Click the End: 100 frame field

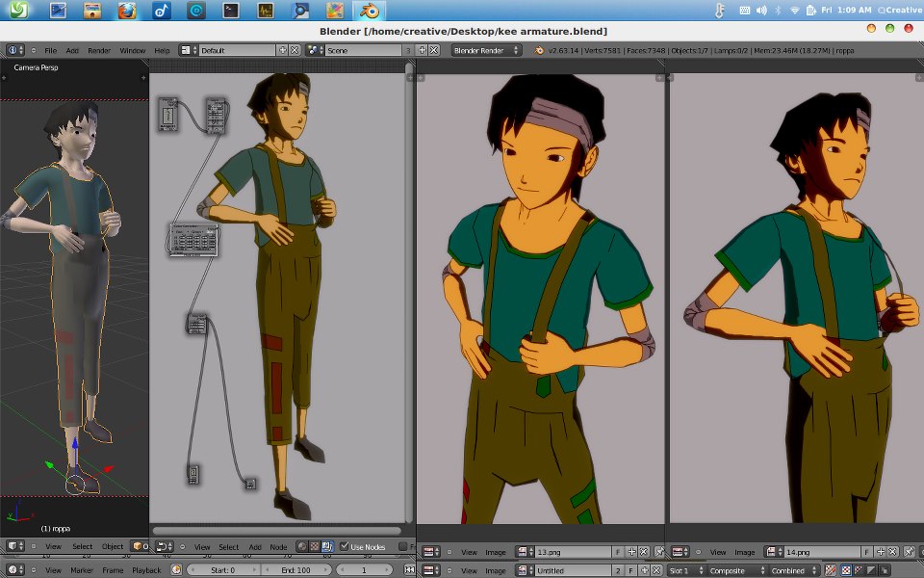click(x=295, y=570)
